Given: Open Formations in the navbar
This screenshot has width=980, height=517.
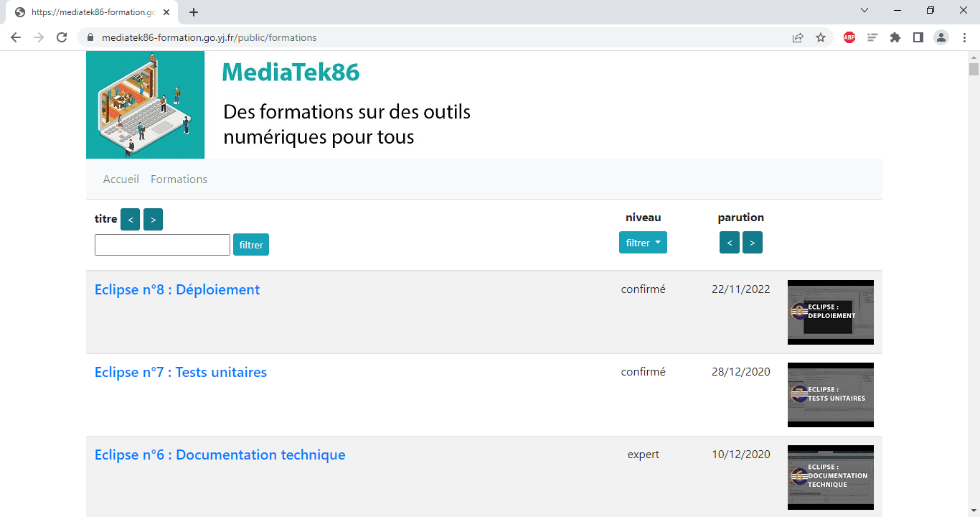Looking at the screenshot, I should click(179, 180).
